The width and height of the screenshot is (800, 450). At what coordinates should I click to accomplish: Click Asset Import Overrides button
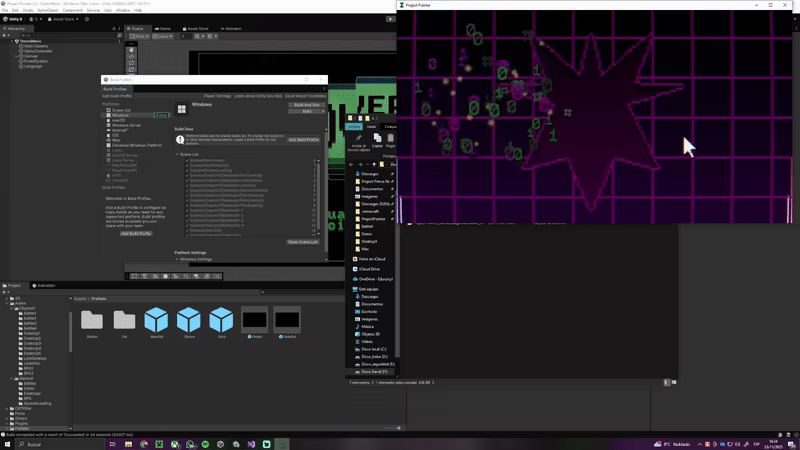coord(305,96)
